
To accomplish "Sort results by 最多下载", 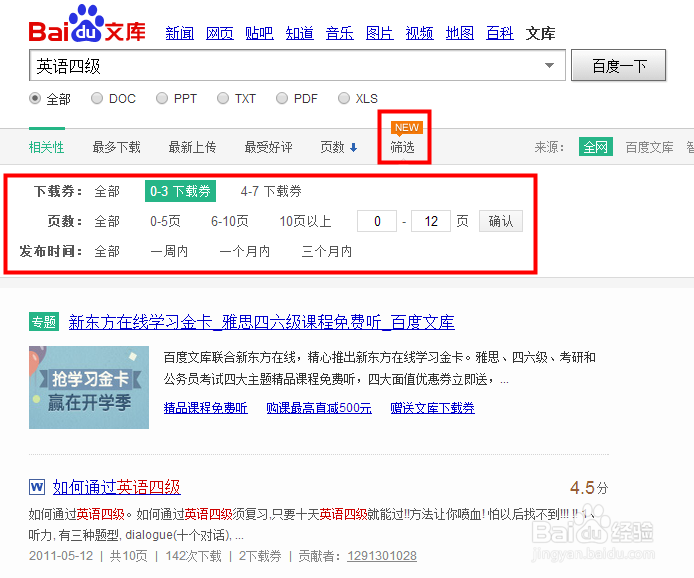I will click(x=116, y=147).
